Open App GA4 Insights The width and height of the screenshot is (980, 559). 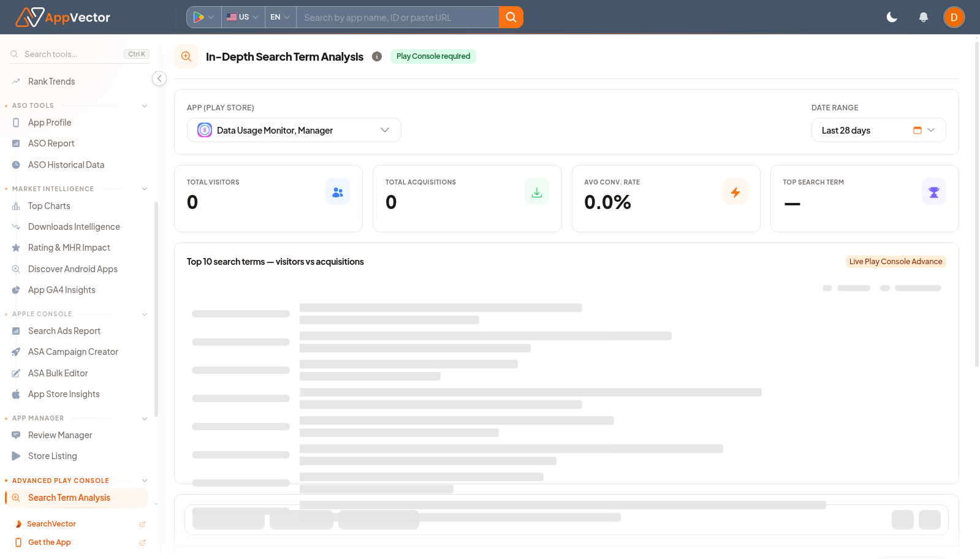click(62, 290)
